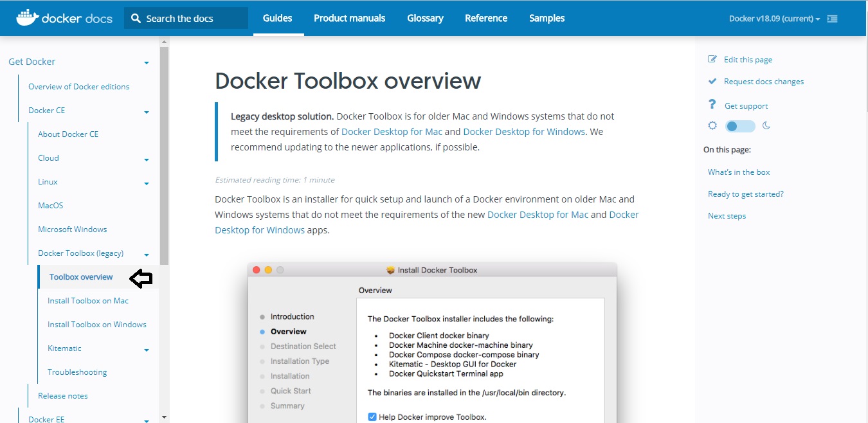The image size is (868, 423).
Task: Jump to Ready to get started?
Action: coord(746,194)
